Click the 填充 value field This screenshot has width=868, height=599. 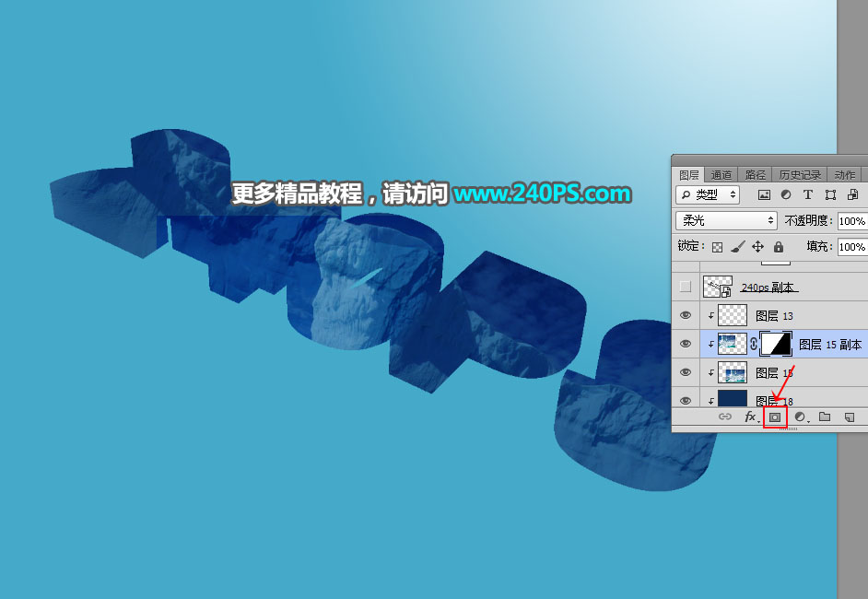click(x=852, y=247)
